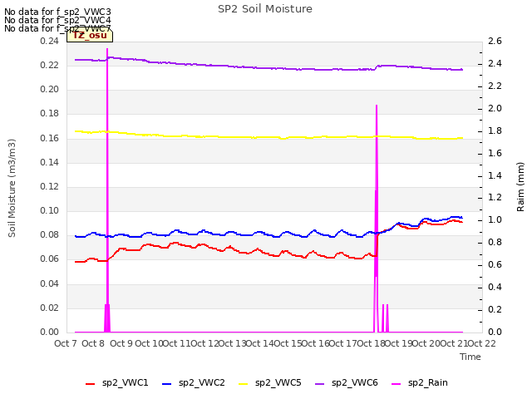Click the sp2_VWC2 legend label

202,383
